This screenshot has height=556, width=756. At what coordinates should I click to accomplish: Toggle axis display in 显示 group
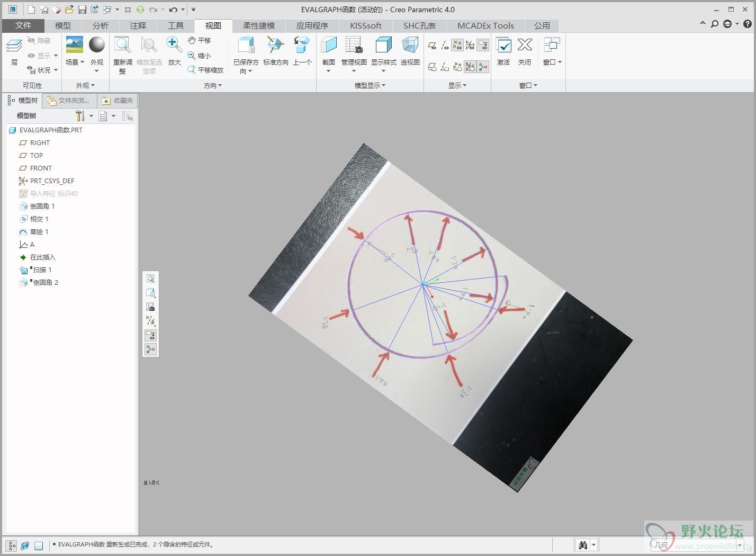[x=445, y=46]
